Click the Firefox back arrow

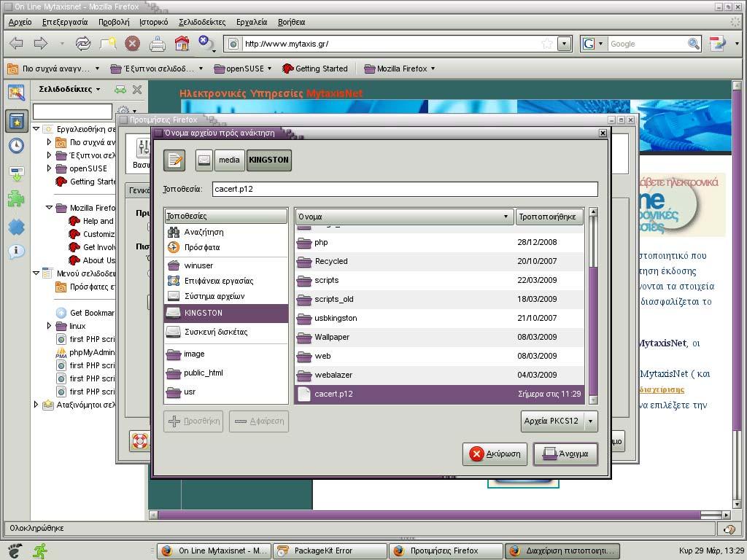pyautogui.click(x=16, y=44)
